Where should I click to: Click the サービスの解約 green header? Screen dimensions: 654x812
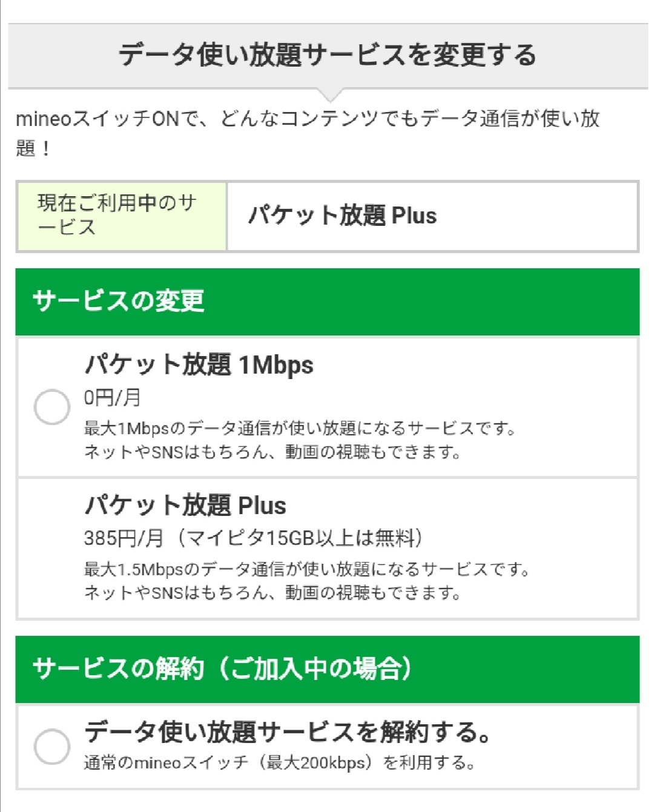pos(327,669)
